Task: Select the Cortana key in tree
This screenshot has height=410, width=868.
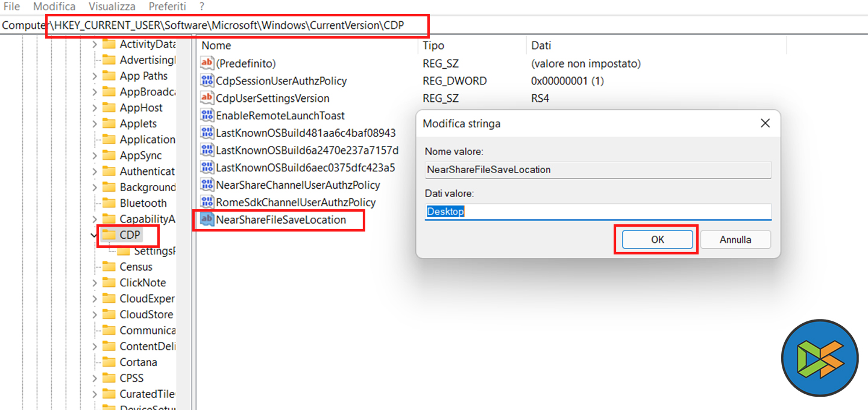Action: pyautogui.click(x=138, y=362)
